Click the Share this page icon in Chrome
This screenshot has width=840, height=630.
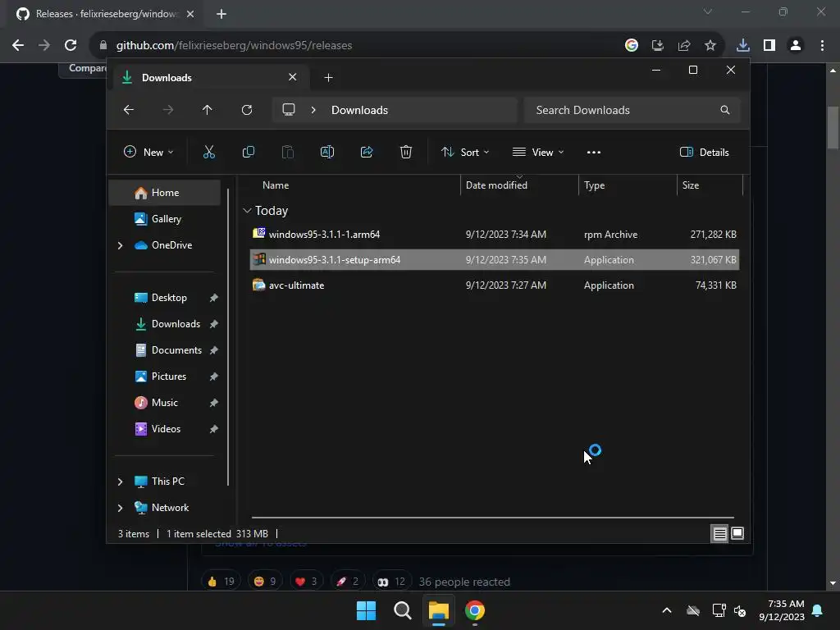click(x=684, y=45)
